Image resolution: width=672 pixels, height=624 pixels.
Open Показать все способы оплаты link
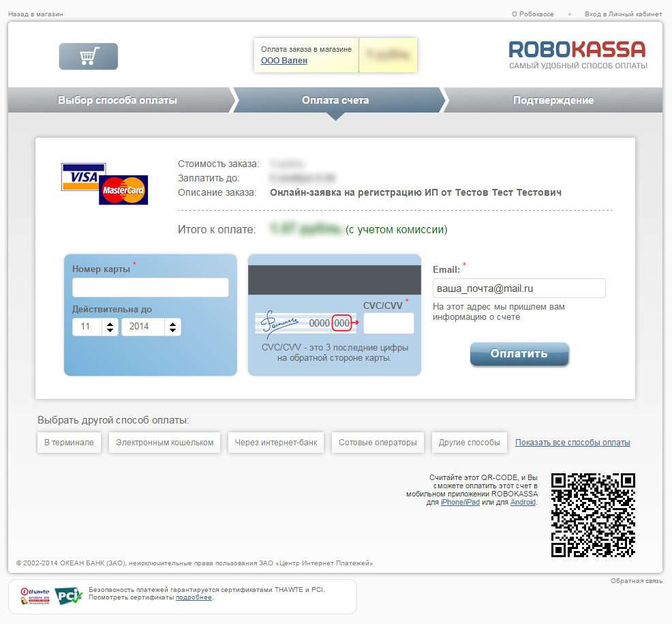coord(572,443)
